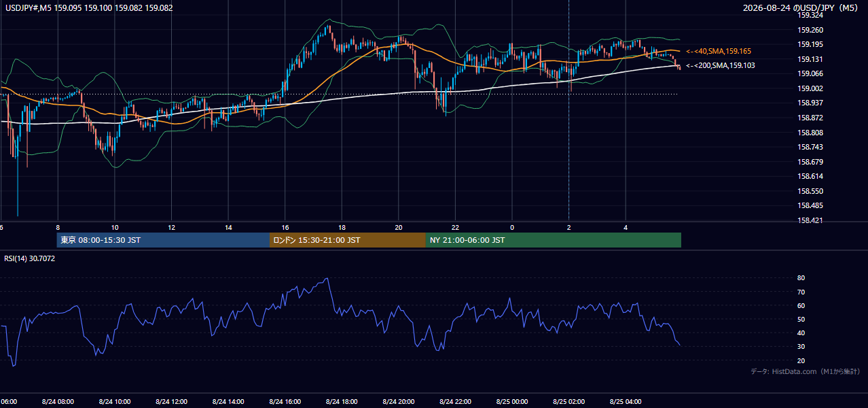
Task: Click bottom time label 8/25 00:00
Action: [511, 402]
